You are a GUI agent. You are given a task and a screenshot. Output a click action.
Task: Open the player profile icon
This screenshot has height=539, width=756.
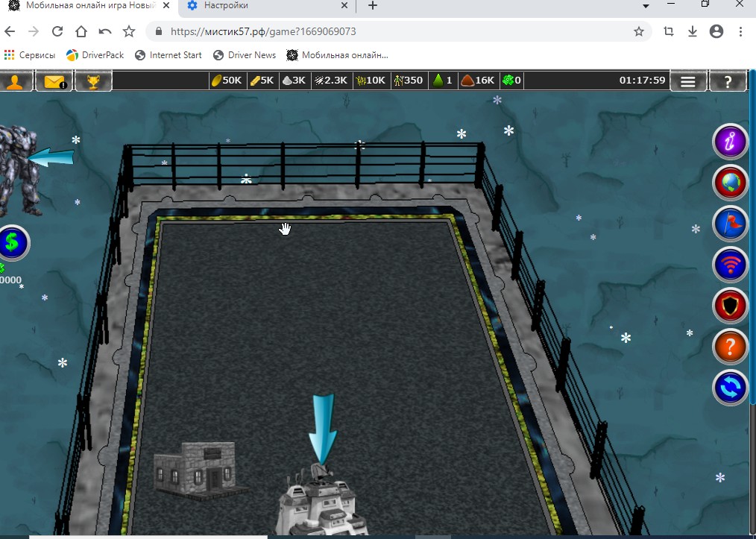[x=15, y=81]
